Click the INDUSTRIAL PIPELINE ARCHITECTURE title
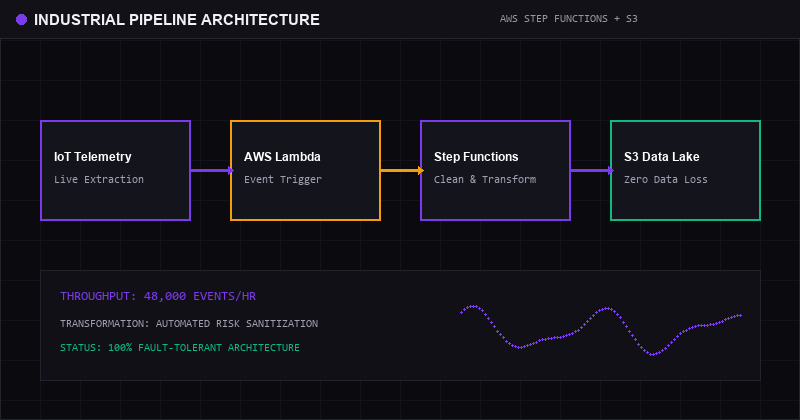Image resolution: width=800 pixels, height=420 pixels. coord(177,19)
